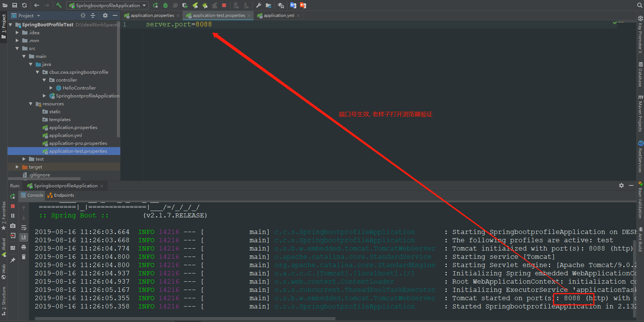Select the templates folder
This screenshot has width=644, height=322.
60,119
